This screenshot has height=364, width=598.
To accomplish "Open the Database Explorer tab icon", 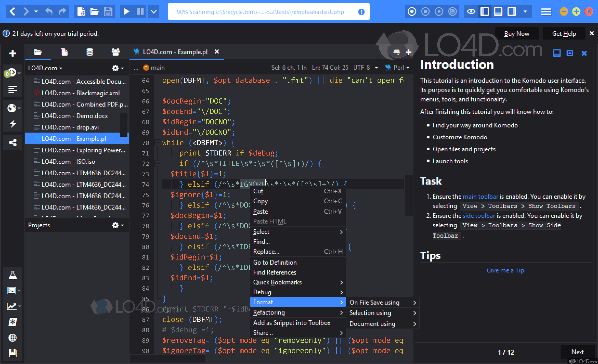I will click(90, 52).
